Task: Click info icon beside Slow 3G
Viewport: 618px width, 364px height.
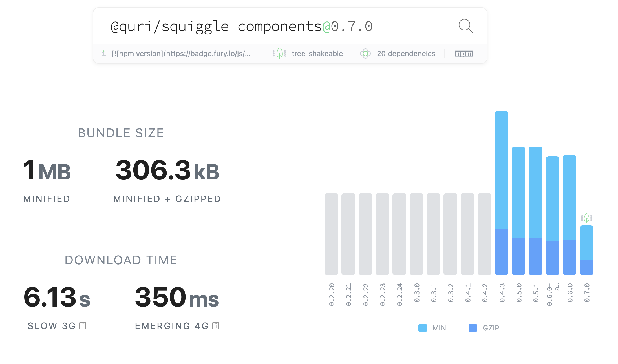Action: pyautogui.click(x=83, y=326)
